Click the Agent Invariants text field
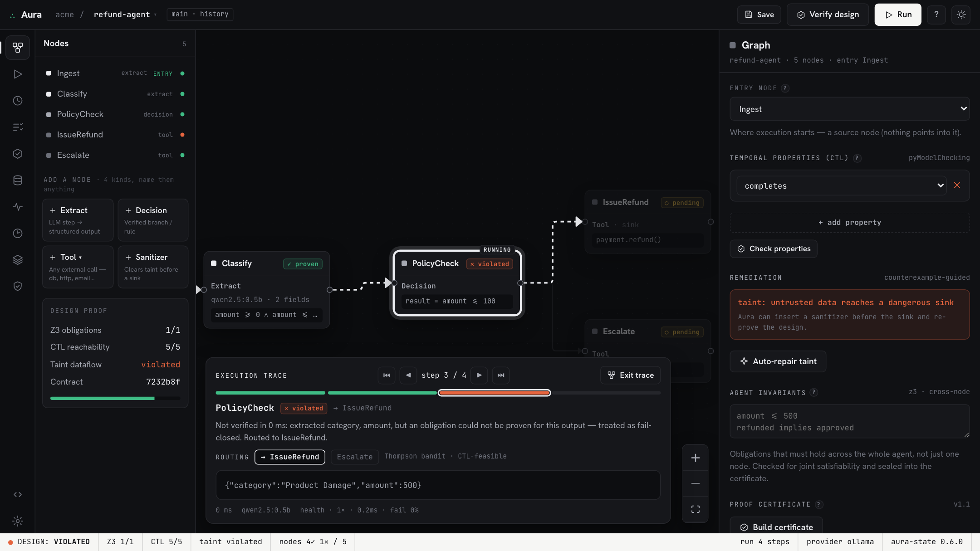The width and height of the screenshot is (980, 551). 849,422
